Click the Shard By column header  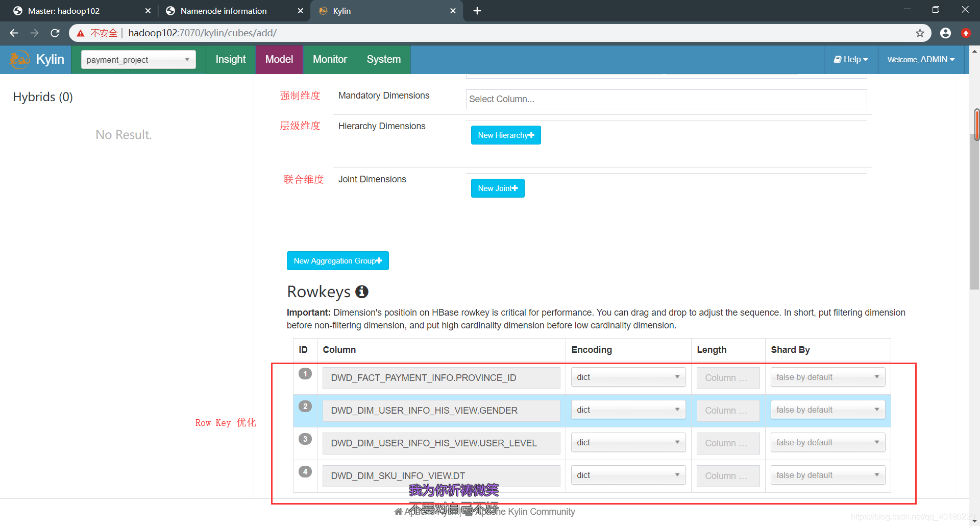click(790, 350)
